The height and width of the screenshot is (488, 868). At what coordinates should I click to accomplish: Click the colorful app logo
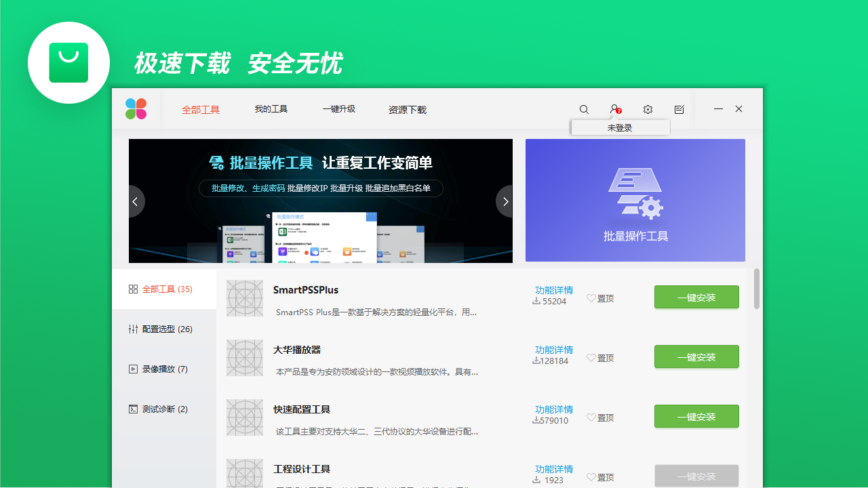click(136, 108)
